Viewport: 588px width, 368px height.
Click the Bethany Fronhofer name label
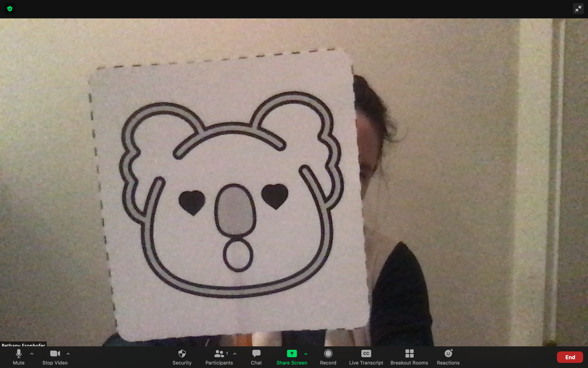(x=23, y=345)
